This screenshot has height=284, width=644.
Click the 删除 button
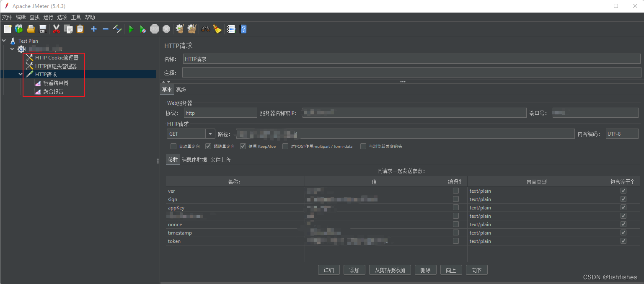click(x=426, y=270)
